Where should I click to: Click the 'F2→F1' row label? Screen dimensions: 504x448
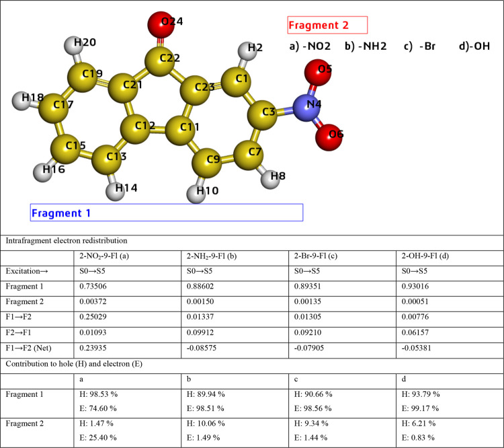point(18,332)
